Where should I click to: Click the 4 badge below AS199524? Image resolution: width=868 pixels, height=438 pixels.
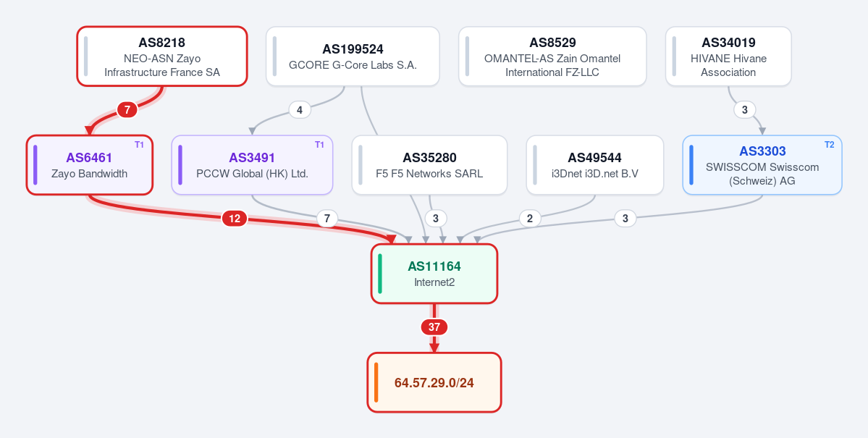(300, 110)
